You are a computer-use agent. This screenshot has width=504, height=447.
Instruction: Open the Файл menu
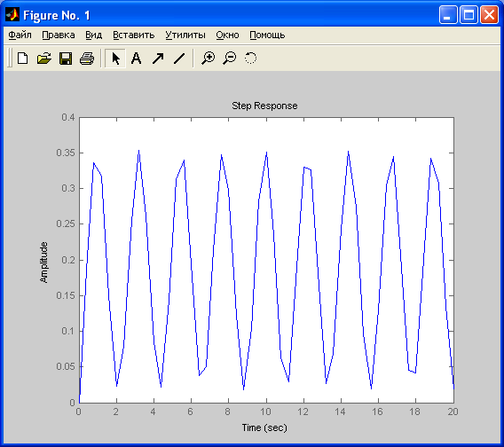point(20,35)
